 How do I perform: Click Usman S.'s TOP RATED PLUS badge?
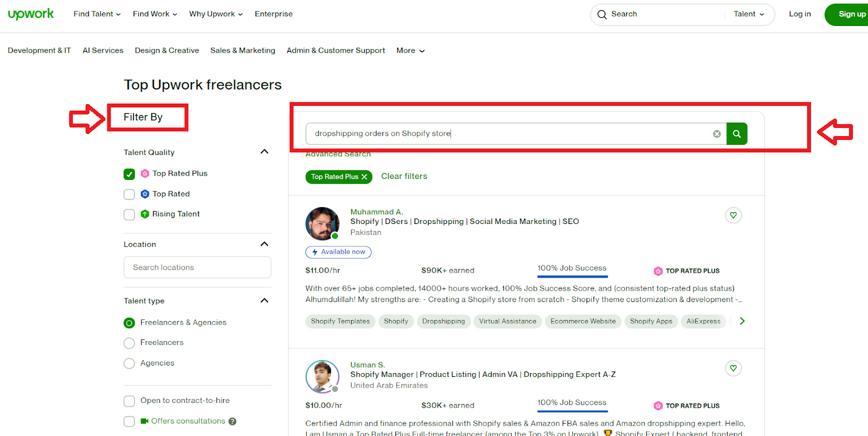pos(687,406)
